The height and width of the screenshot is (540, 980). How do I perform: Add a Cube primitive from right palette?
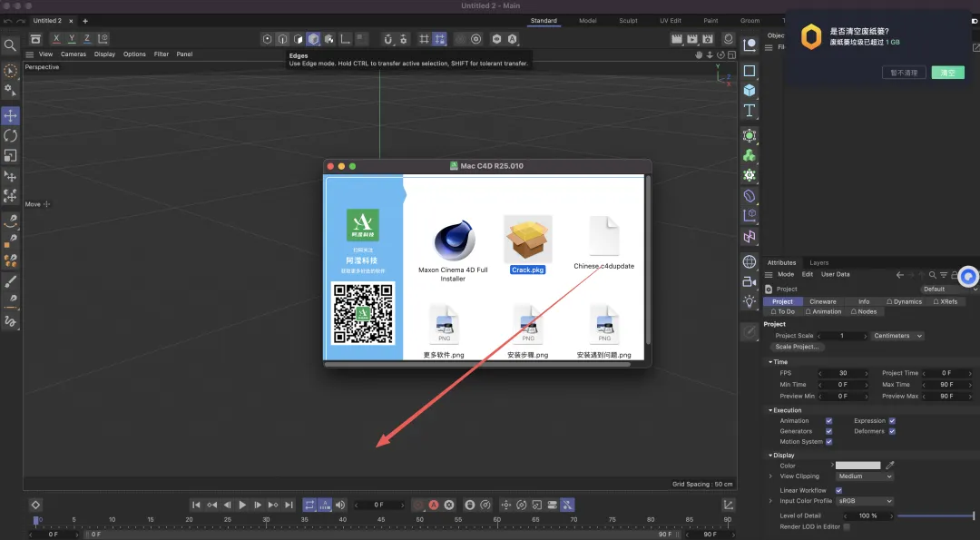[750, 91]
